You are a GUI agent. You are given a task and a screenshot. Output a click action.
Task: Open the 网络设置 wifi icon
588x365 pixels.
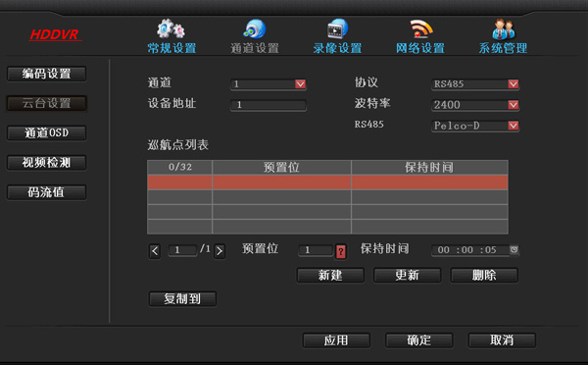coord(420,28)
